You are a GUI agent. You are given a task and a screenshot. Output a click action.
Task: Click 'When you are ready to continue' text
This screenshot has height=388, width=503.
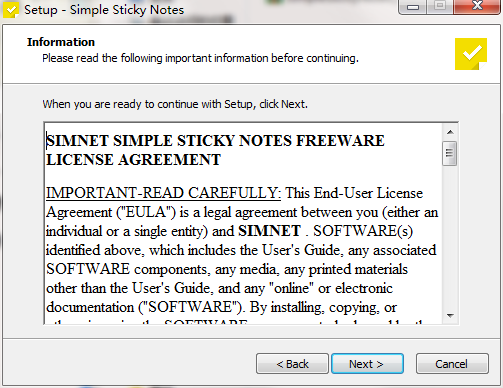tap(175, 104)
